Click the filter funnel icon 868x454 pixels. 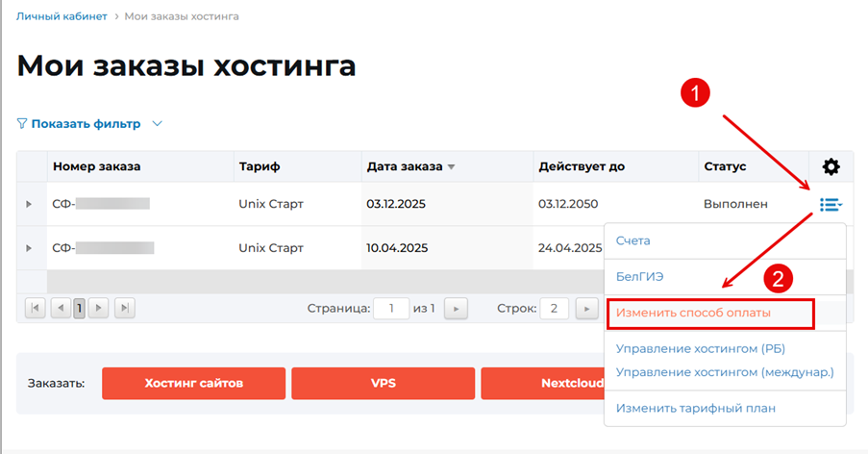tap(22, 124)
